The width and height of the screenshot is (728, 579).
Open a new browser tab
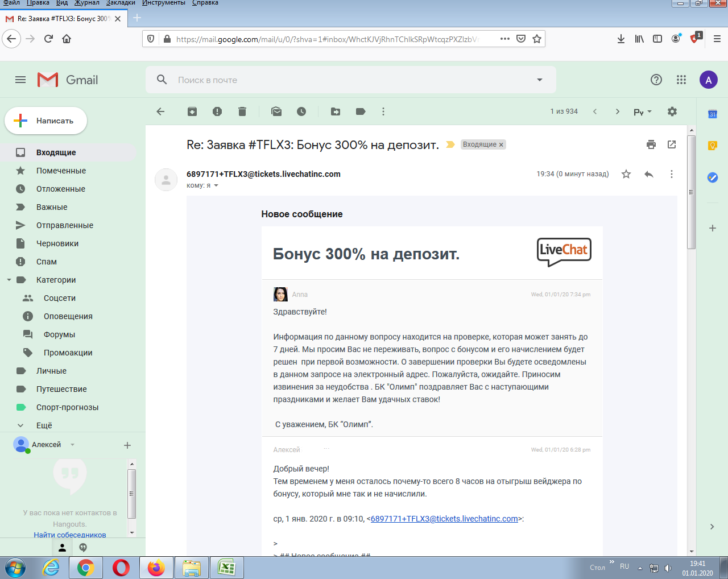tap(137, 18)
